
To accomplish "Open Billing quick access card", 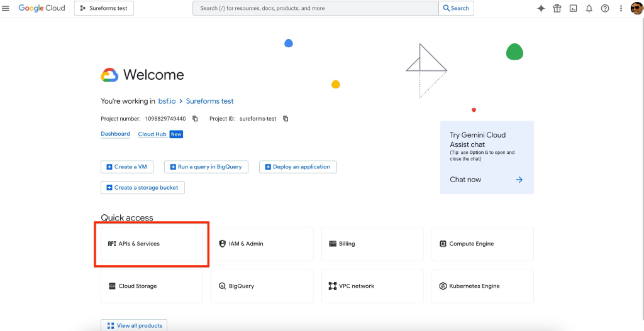I will [x=372, y=244].
